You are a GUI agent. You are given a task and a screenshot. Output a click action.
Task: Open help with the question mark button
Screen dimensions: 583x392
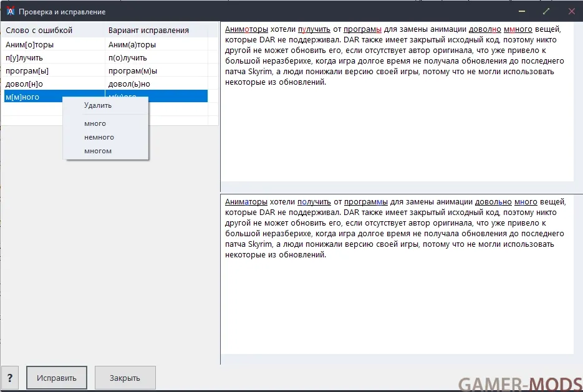coord(10,378)
